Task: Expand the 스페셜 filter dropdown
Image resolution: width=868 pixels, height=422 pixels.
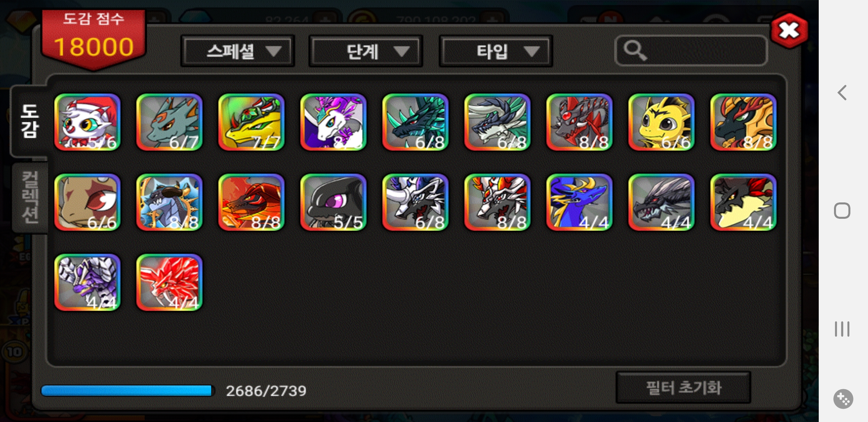Action: point(238,51)
